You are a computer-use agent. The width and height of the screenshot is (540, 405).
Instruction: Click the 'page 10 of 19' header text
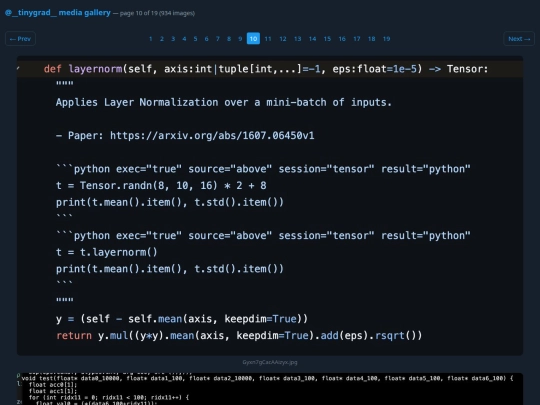(x=157, y=13)
